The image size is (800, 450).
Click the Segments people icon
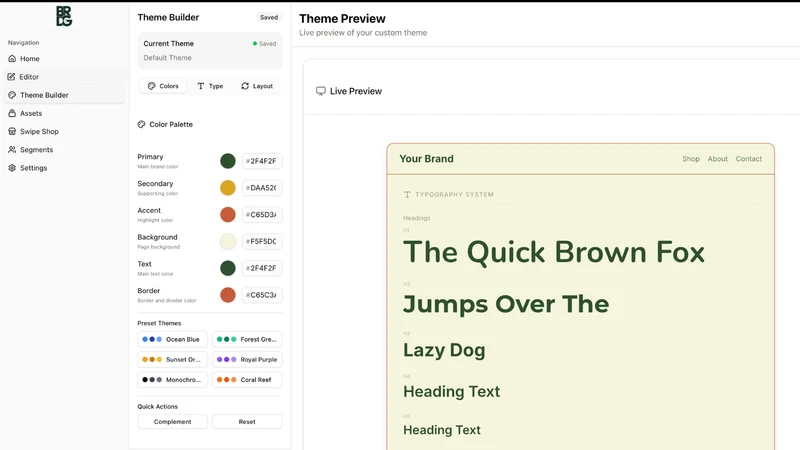pyautogui.click(x=12, y=149)
